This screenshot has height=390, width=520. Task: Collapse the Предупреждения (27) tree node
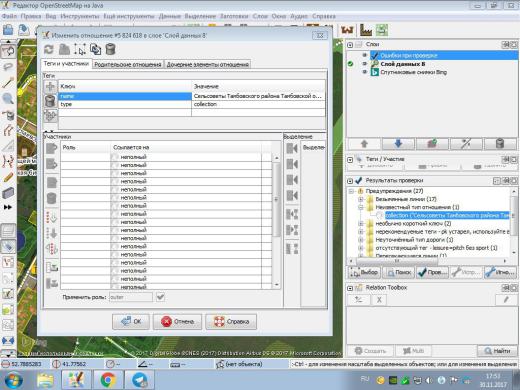pyautogui.click(x=351, y=191)
